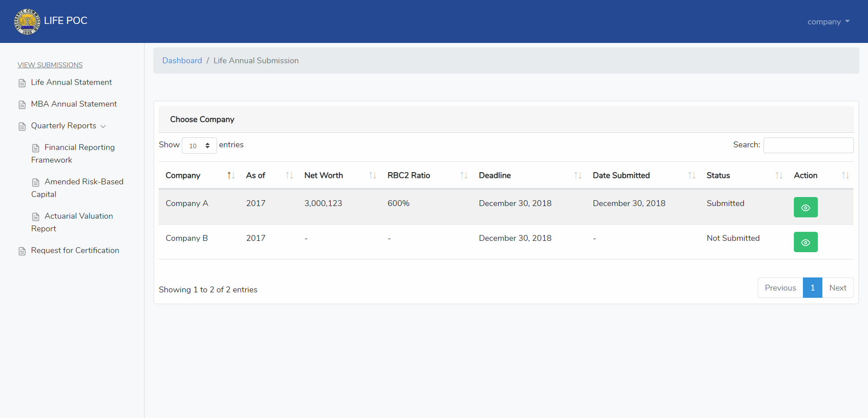Click the Previous pagination button
The image size is (868, 418).
click(780, 288)
